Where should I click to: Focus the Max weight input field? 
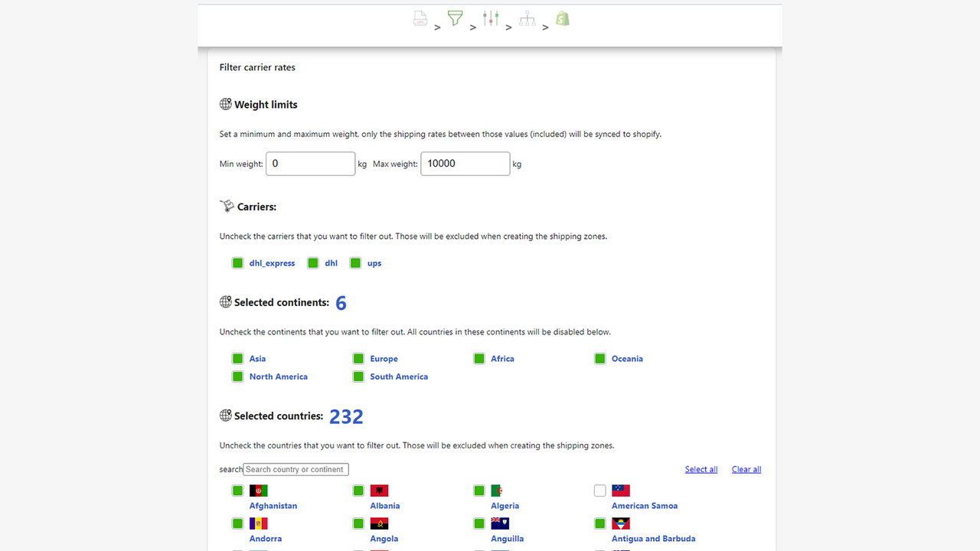coord(465,164)
